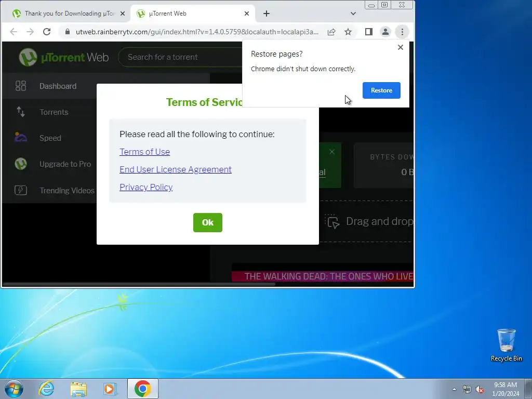Show hidden system tray icons
Image resolution: width=532 pixels, height=399 pixels.
pos(454,389)
